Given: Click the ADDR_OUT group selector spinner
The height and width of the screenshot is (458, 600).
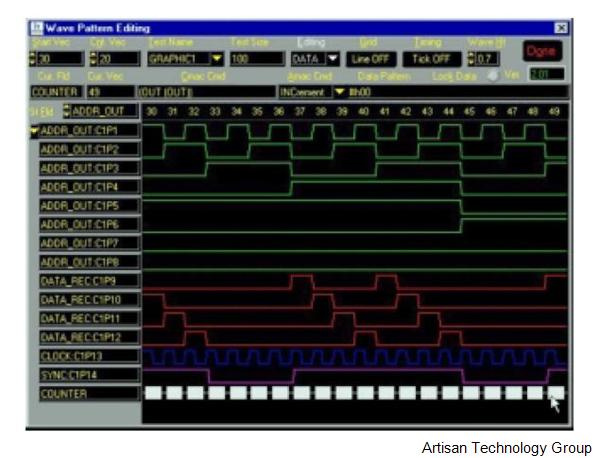Looking at the screenshot, I should tap(68, 110).
